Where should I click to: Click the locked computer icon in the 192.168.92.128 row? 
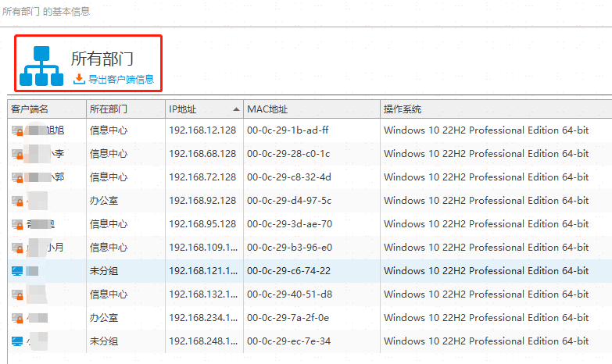point(18,201)
